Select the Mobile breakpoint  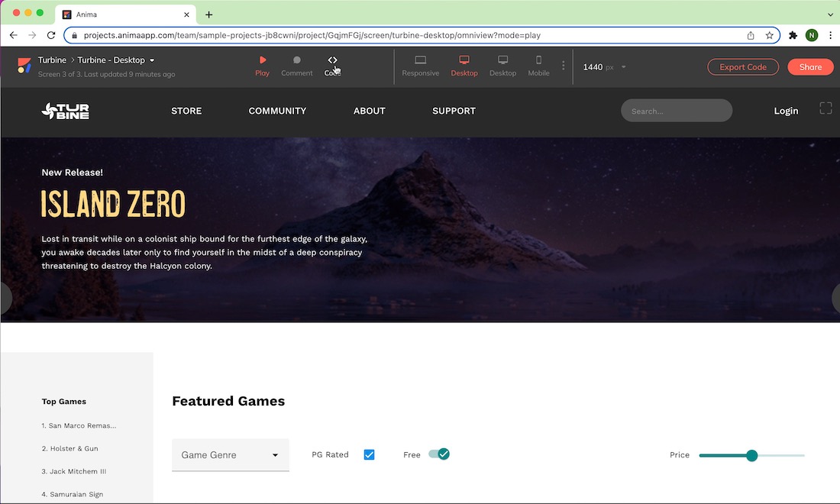pos(538,66)
